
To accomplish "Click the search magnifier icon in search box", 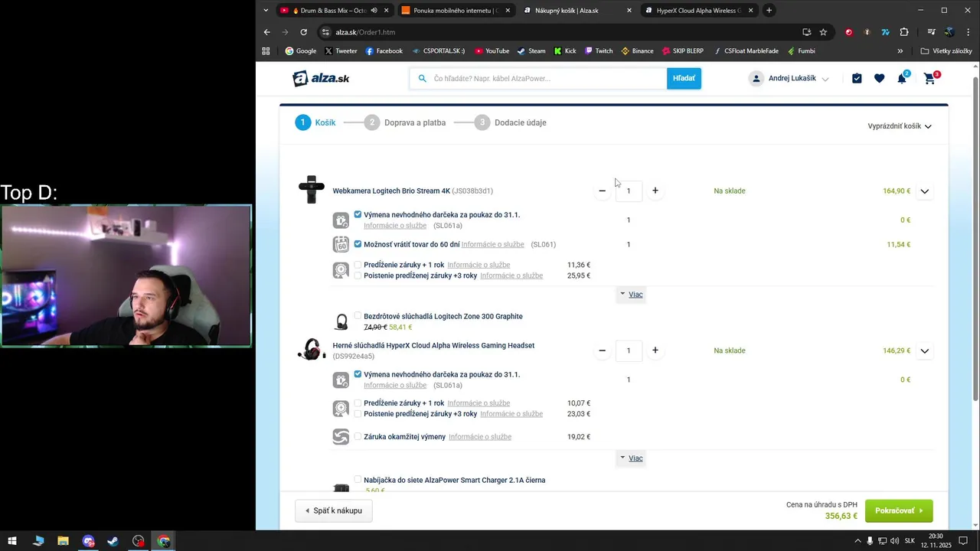I will 422,78.
